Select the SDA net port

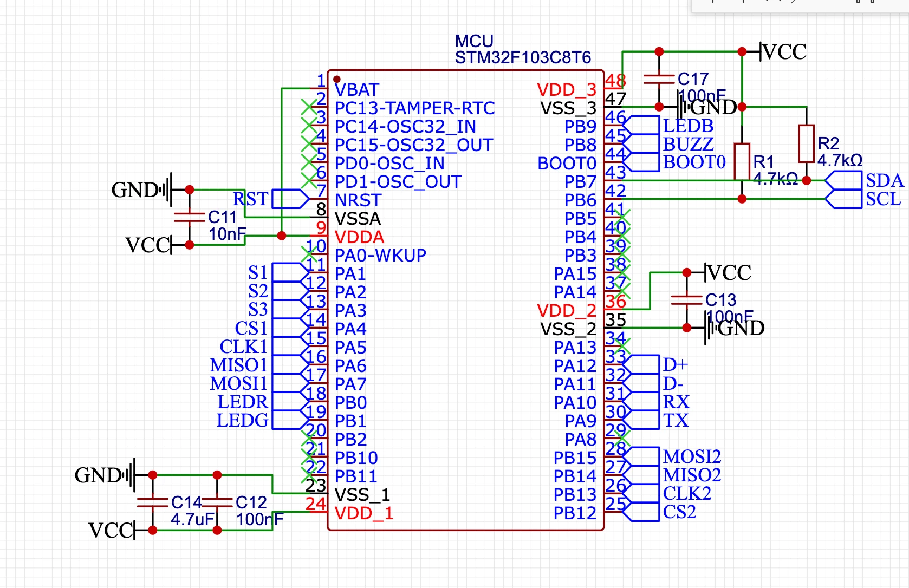(x=864, y=180)
